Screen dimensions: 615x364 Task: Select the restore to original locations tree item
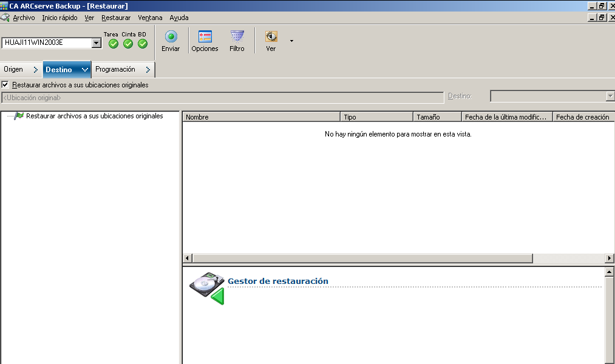pos(94,116)
